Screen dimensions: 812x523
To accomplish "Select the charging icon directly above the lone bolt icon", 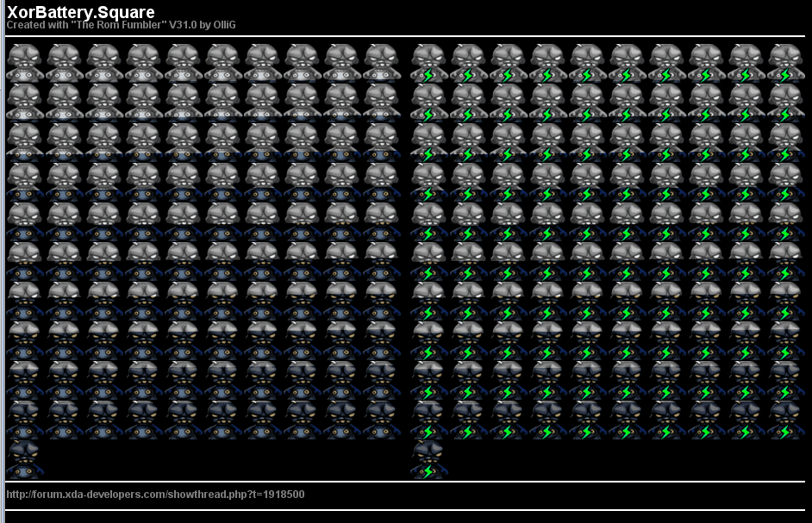I will click(x=428, y=420).
